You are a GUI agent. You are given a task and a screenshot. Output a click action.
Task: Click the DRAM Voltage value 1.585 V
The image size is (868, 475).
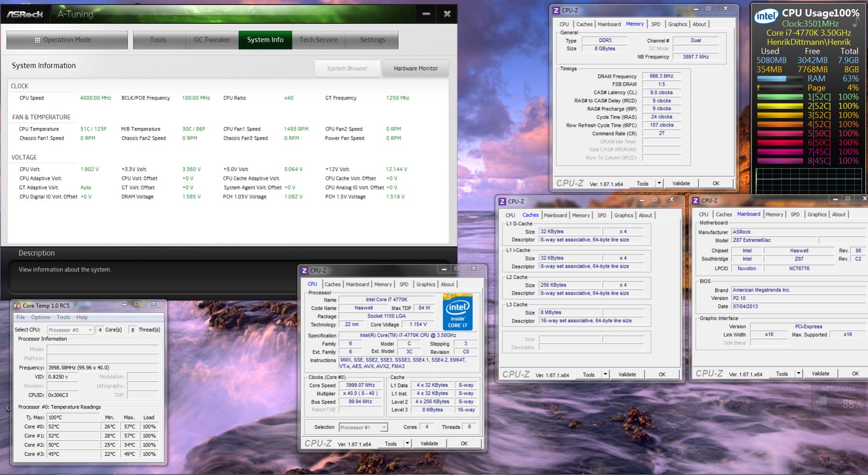click(191, 197)
